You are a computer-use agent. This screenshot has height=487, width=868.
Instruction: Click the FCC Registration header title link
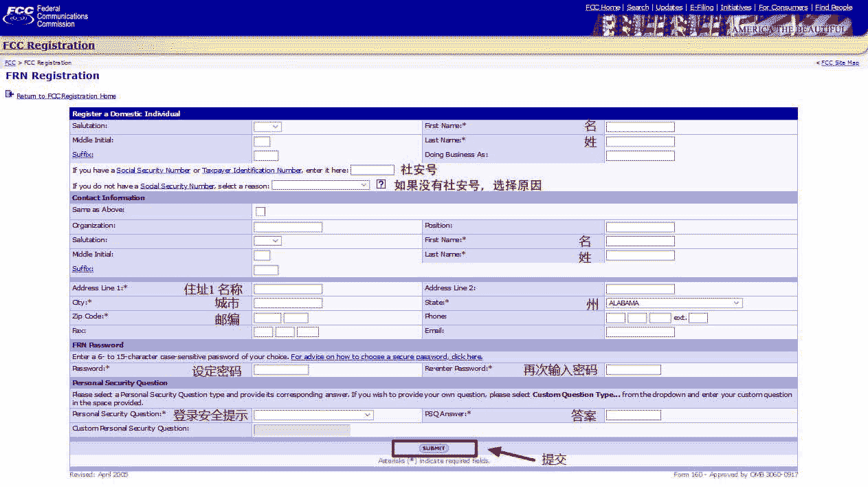[x=49, y=45]
